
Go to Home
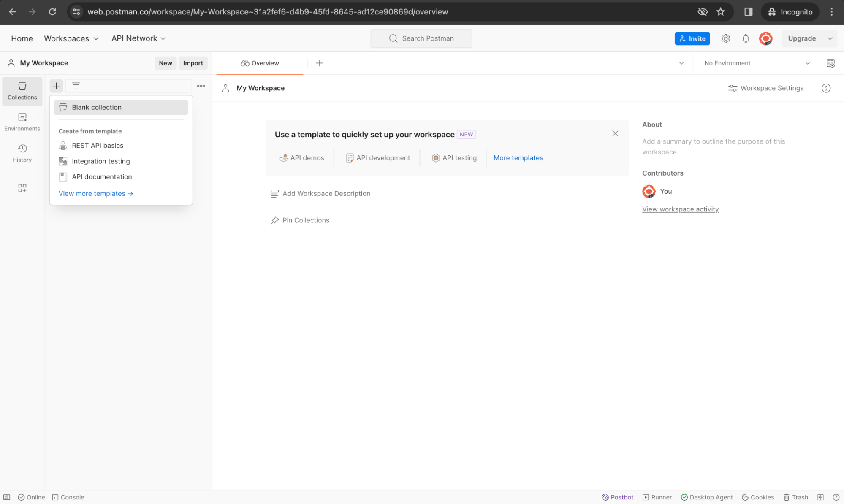pos(22,38)
